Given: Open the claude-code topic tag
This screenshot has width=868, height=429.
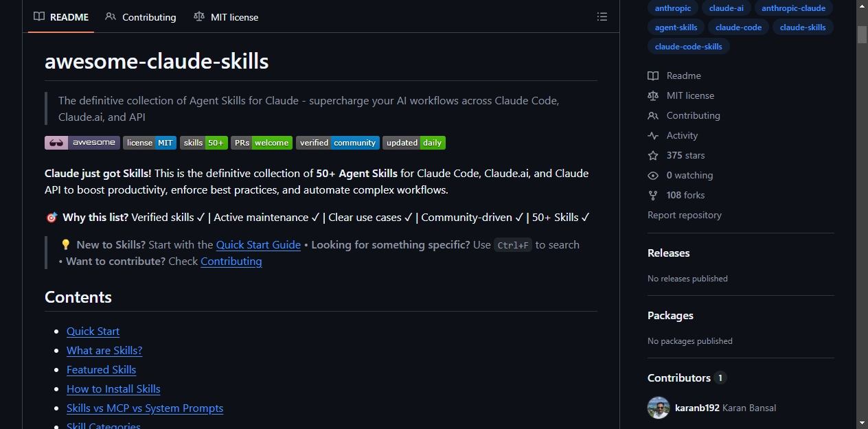Looking at the screenshot, I should [x=739, y=27].
